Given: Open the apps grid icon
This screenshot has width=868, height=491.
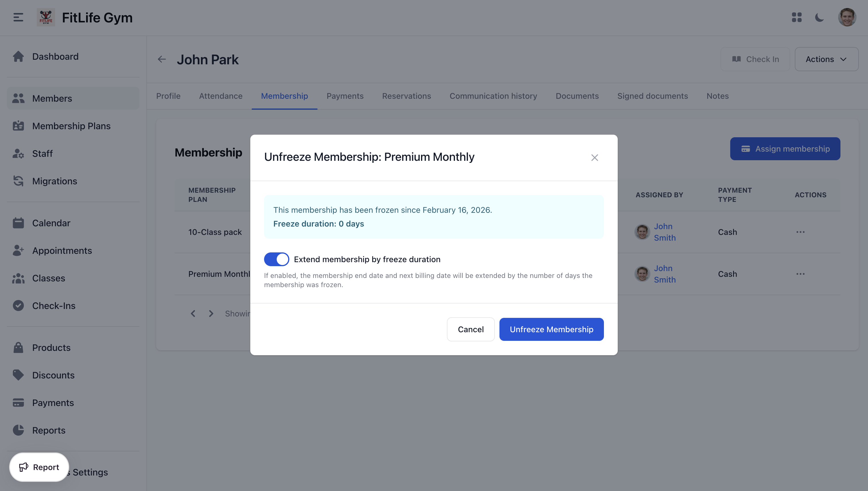Looking at the screenshot, I should 797,18.
